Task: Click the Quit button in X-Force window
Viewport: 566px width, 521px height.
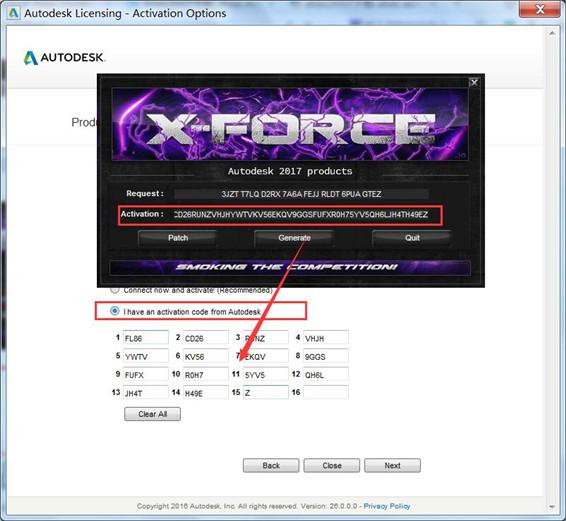Action: 412,238
